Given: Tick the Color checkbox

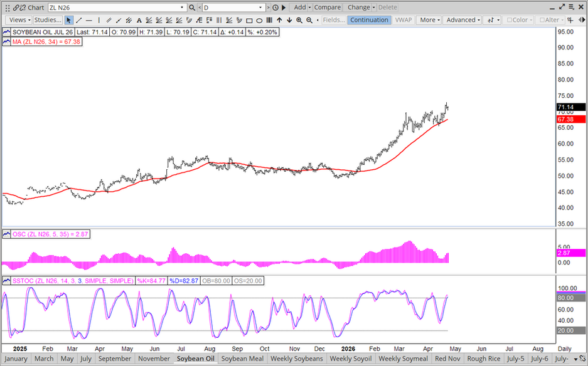Looking at the screenshot, I should [509, 20].
